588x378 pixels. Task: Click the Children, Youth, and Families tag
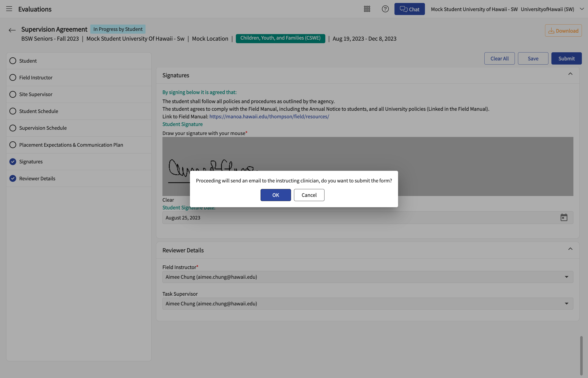click(x=280, y=38)
